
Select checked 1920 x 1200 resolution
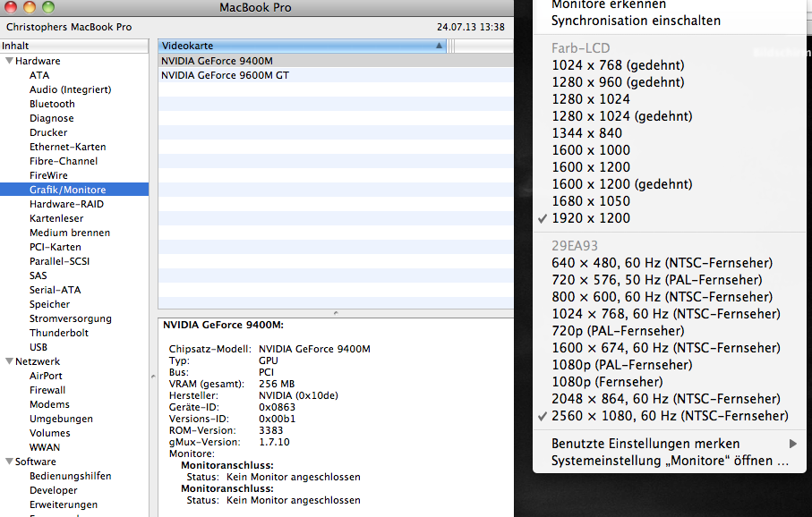tap(591, 218)
